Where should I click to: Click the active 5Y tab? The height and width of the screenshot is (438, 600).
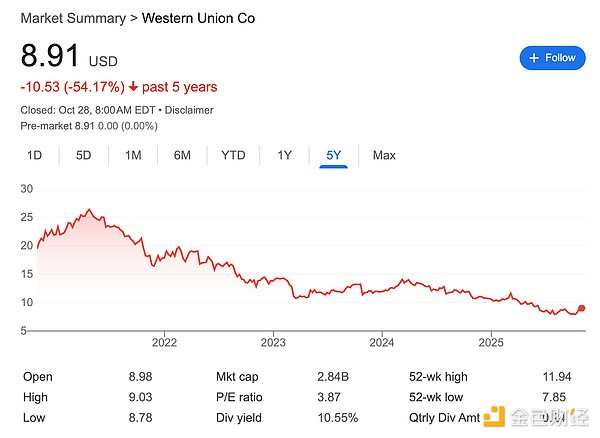333,155
